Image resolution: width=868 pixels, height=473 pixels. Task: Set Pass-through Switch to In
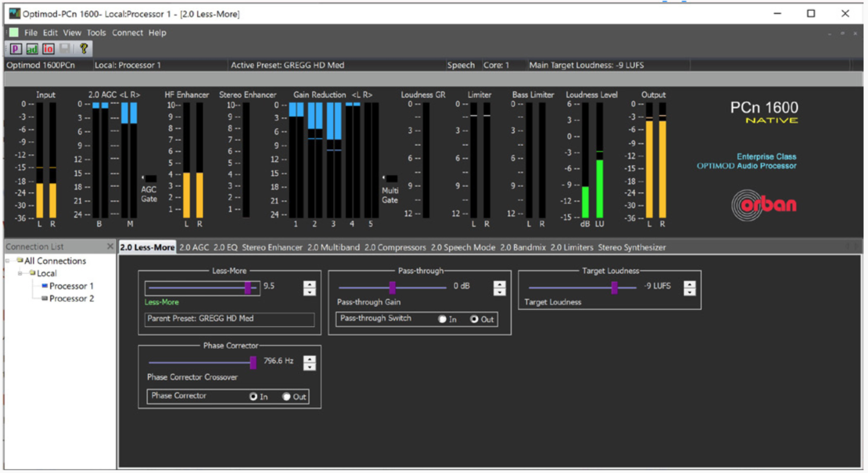pos(442,319)
